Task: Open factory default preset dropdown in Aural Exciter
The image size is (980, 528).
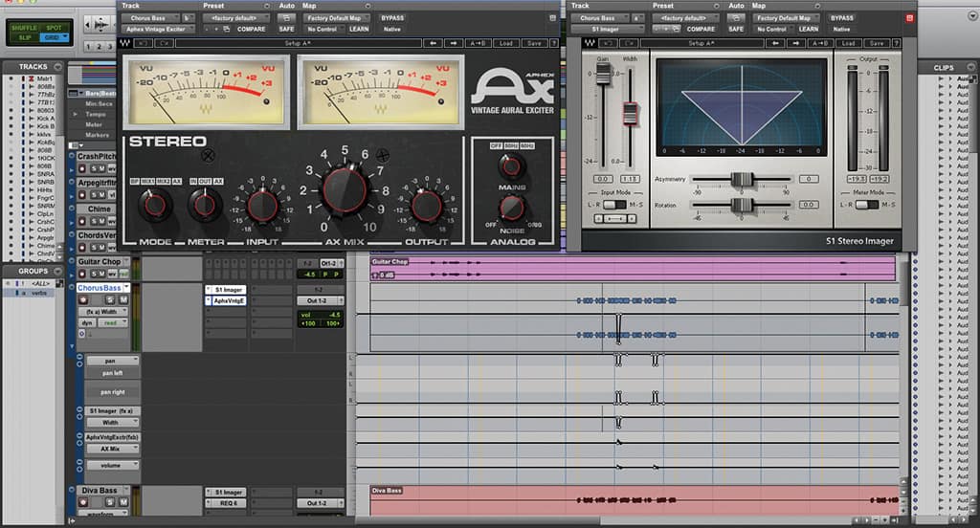Action: [234, 18]
